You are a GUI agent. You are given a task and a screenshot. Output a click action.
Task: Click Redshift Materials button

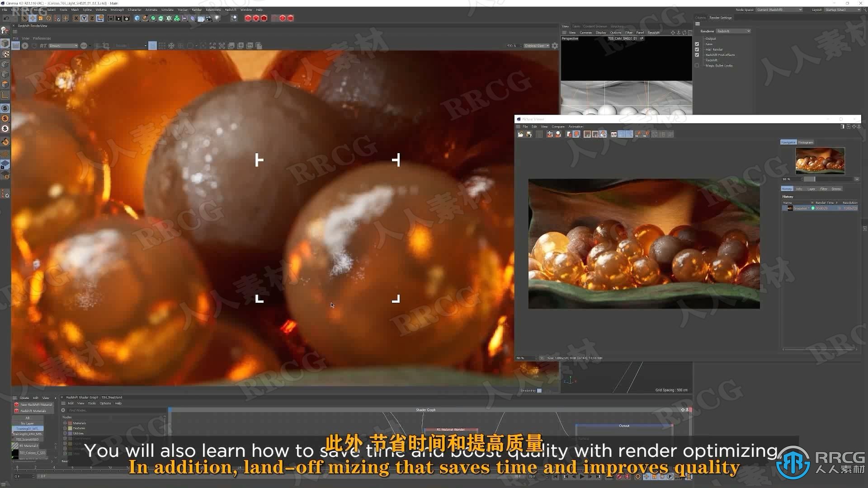[x=33, y=411]
